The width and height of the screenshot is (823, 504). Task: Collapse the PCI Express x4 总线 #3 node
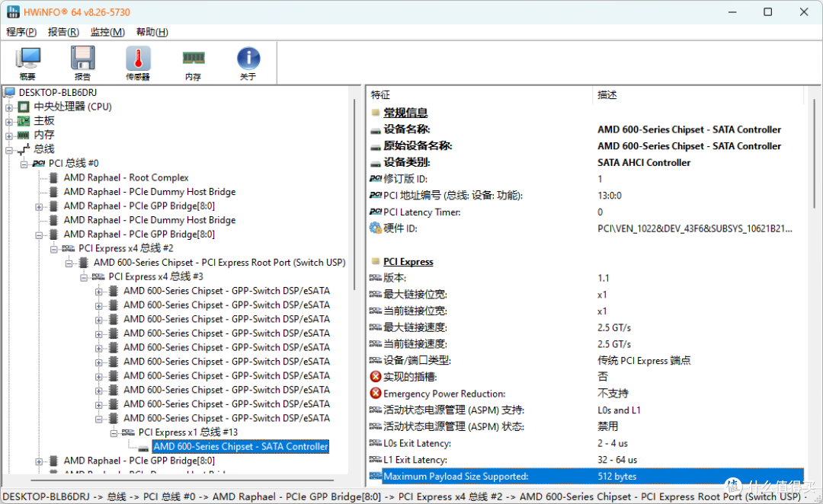tap(84, 277)
